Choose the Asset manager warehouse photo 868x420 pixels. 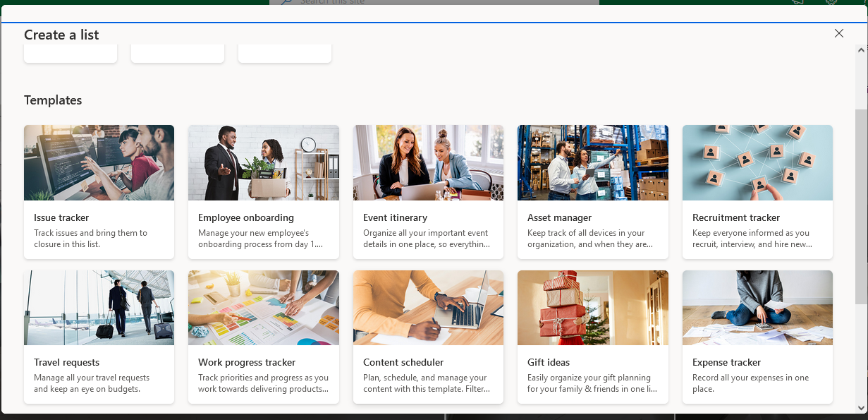pos(592,163)
